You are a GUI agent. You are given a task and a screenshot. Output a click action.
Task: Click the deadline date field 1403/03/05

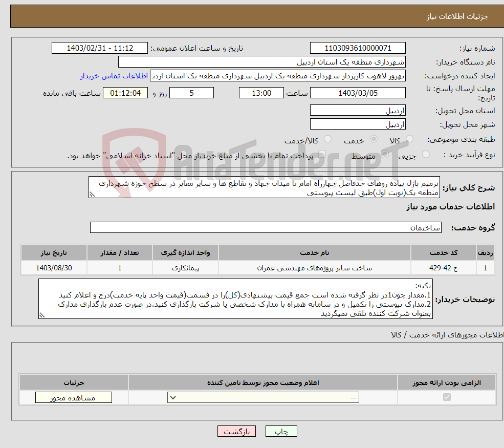pos(358,93)
